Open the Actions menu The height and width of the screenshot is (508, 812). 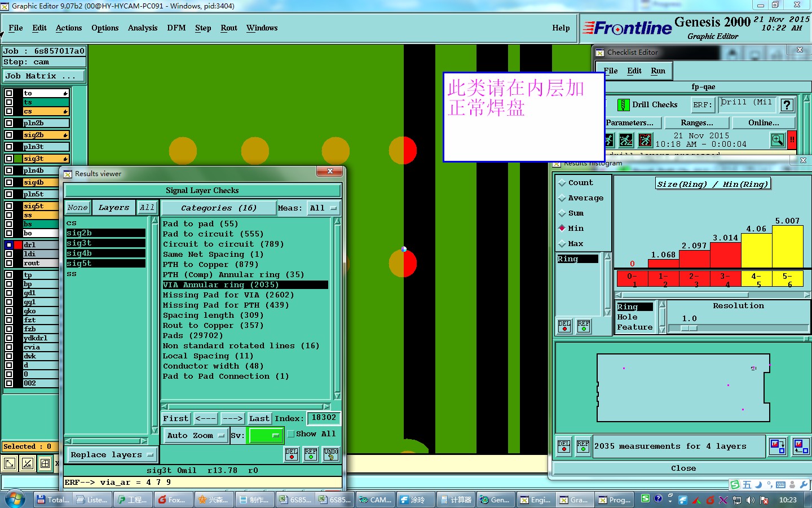[x=69, y=28]
